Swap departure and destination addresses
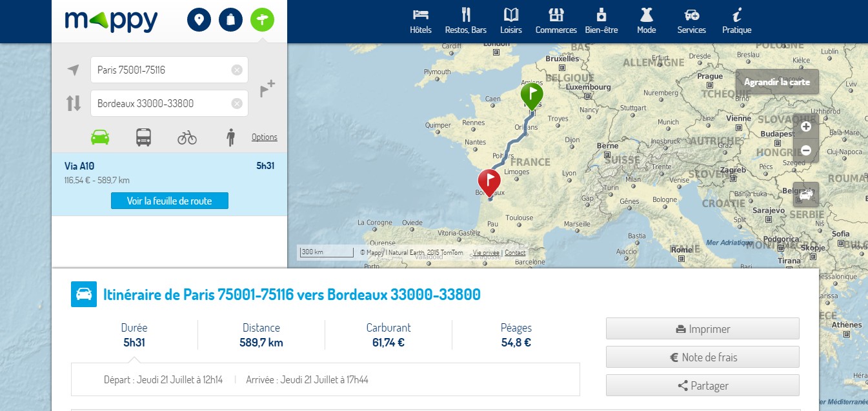This screenshot has height=411, width=868. (x=74, y=103)
